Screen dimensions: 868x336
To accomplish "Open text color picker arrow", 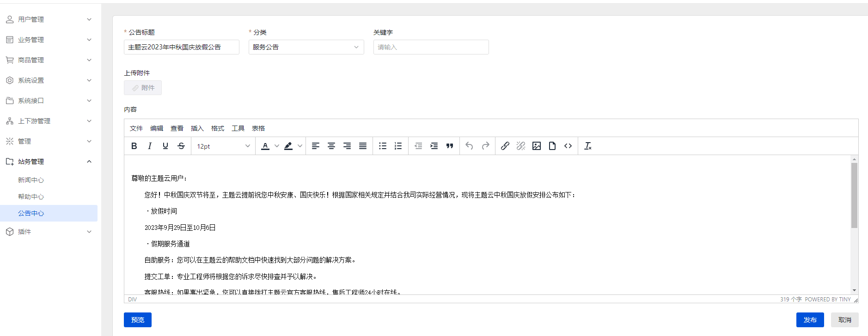I will [x=277, y=146].
